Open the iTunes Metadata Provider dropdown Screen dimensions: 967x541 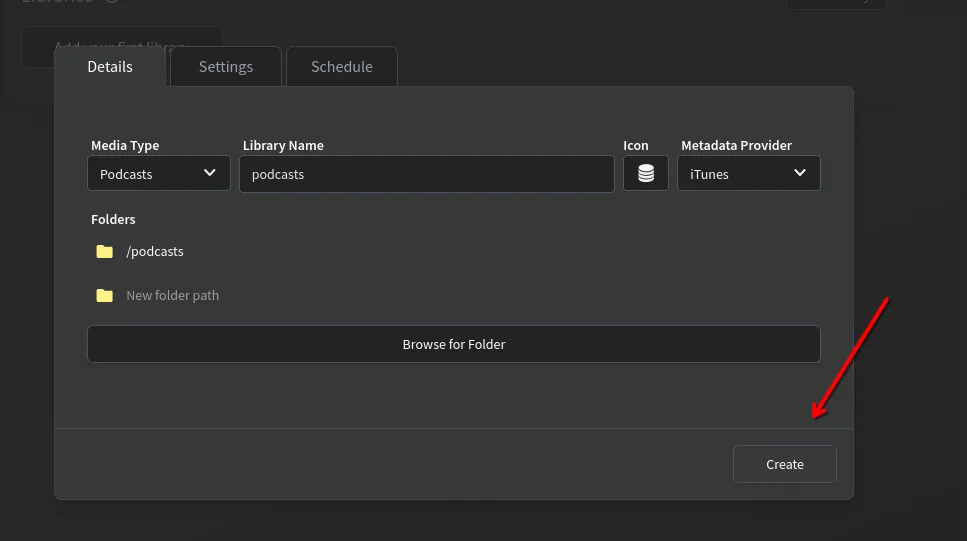[748, 174]
